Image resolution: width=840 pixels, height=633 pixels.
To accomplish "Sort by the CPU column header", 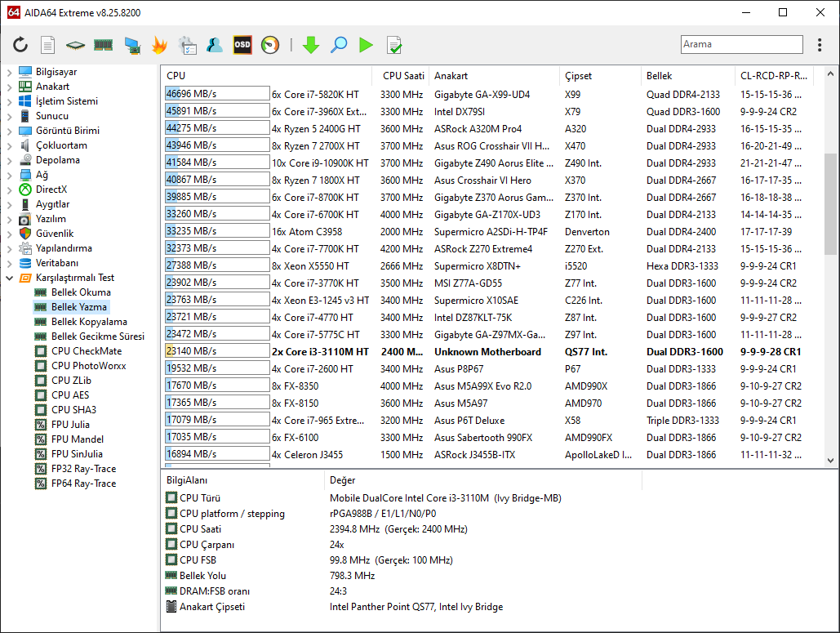I will tap(266, 76).
